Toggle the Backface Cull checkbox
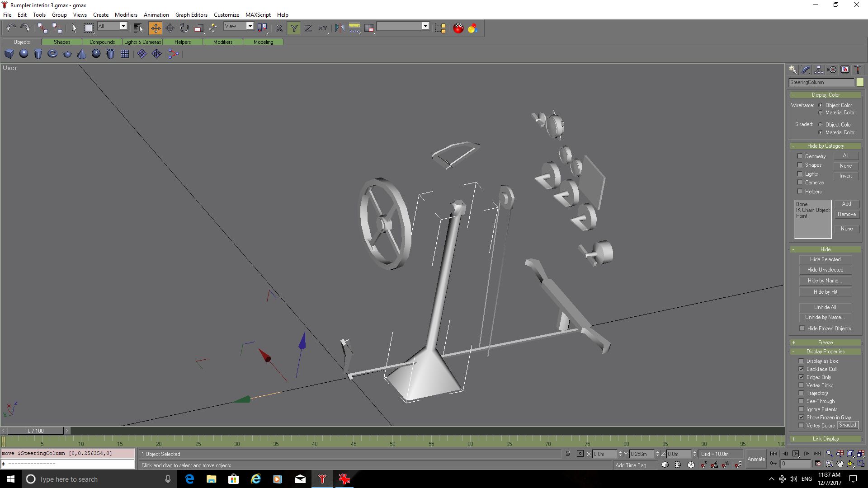Image resolution: width=868 pixels, height=488 pixels. 802,369
